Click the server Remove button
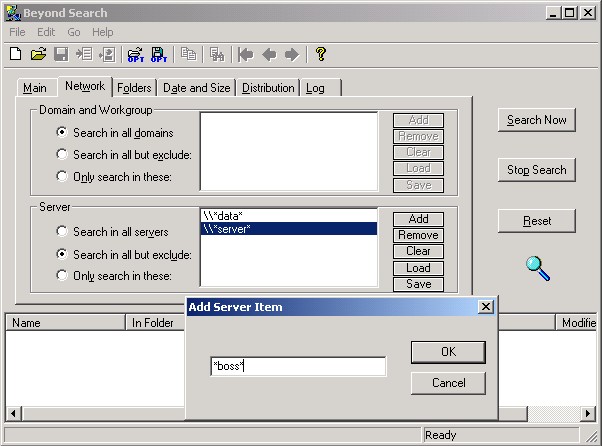 point(418,235)
